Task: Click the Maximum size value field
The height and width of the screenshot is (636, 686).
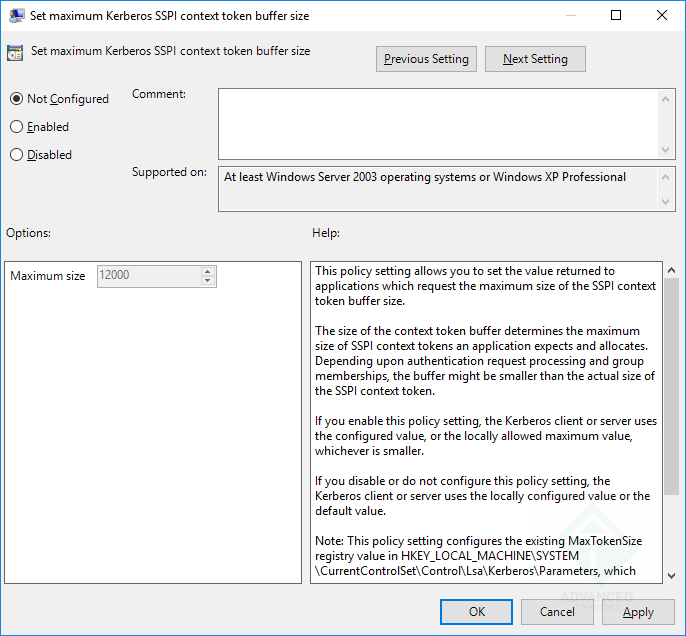Action: click(148, 276)
